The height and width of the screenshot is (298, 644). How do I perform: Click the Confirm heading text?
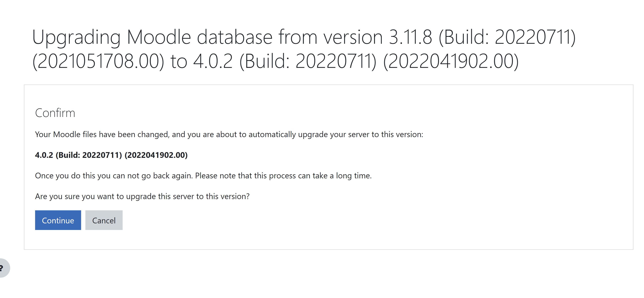(55, 113)
